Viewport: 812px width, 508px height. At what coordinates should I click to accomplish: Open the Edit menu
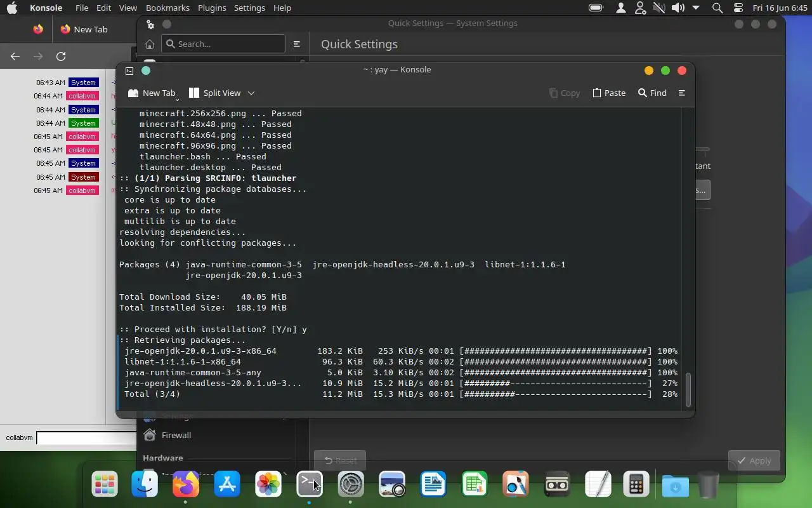click(x=103, y=8)
